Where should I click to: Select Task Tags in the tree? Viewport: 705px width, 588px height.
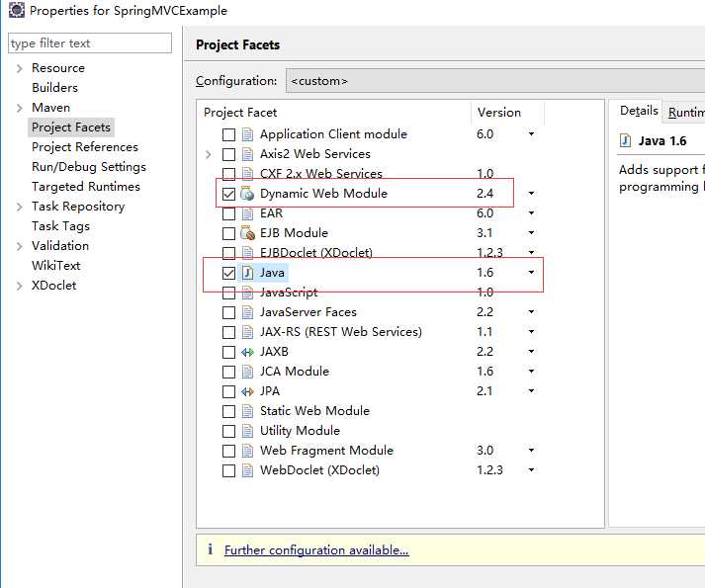click(60, 226)
